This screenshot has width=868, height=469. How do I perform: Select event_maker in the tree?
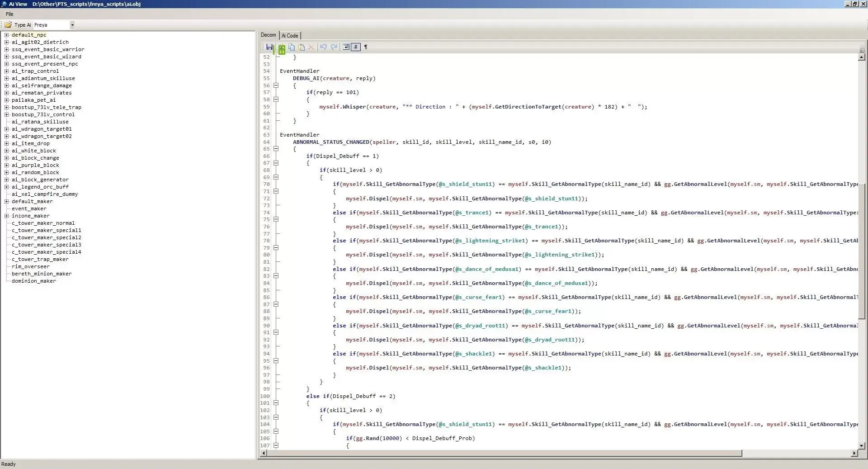[x=29, y=208]
